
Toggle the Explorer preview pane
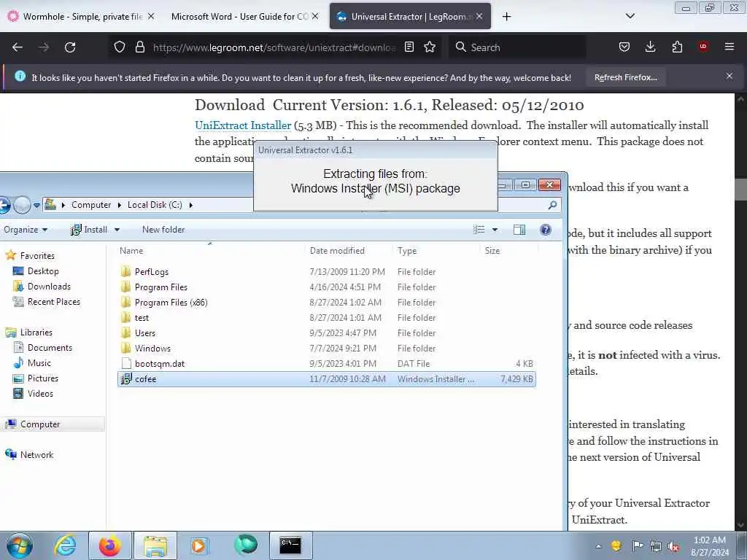point(519,230)
